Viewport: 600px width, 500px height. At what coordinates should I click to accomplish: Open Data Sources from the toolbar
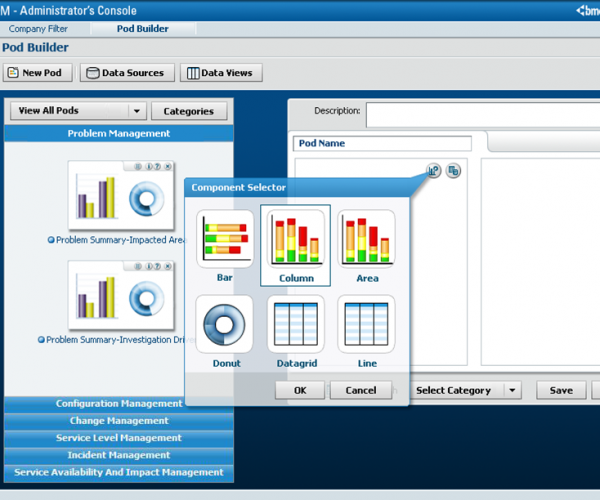tap(127, 73)
